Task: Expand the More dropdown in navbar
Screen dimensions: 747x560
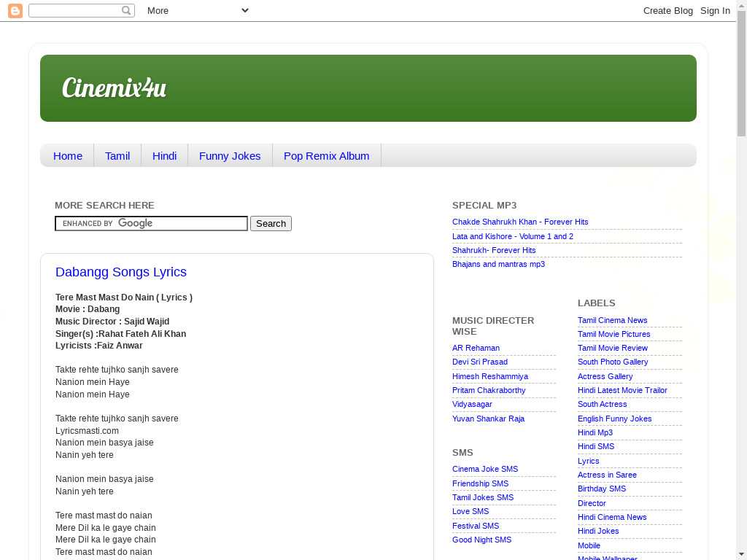Action: [x=198, y=10]
